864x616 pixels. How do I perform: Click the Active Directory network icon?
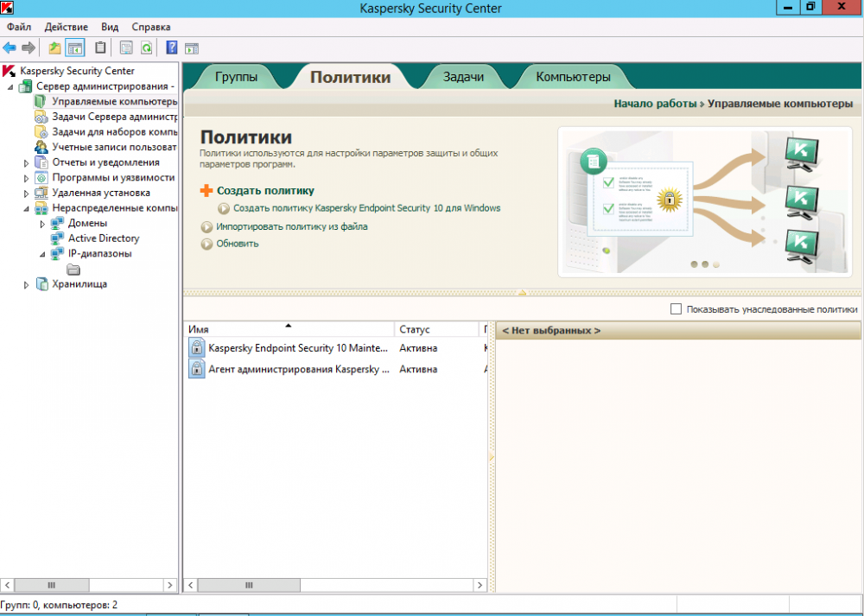click(x=57, y=238)
